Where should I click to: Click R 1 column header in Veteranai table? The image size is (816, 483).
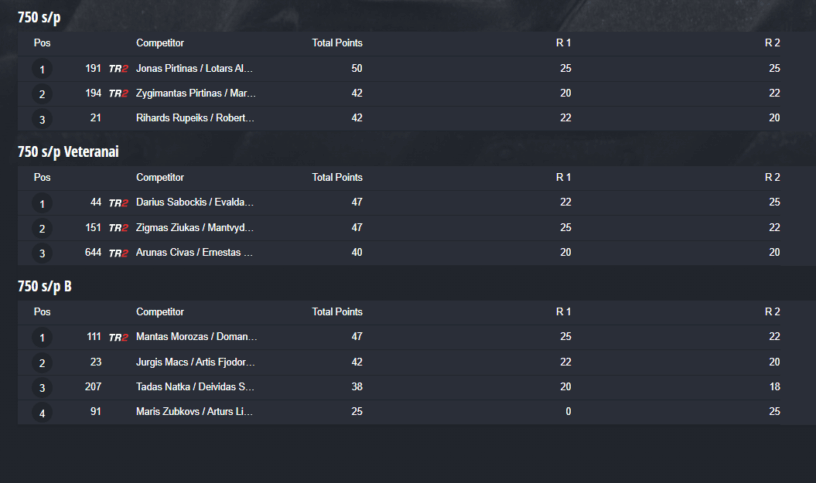564,177
